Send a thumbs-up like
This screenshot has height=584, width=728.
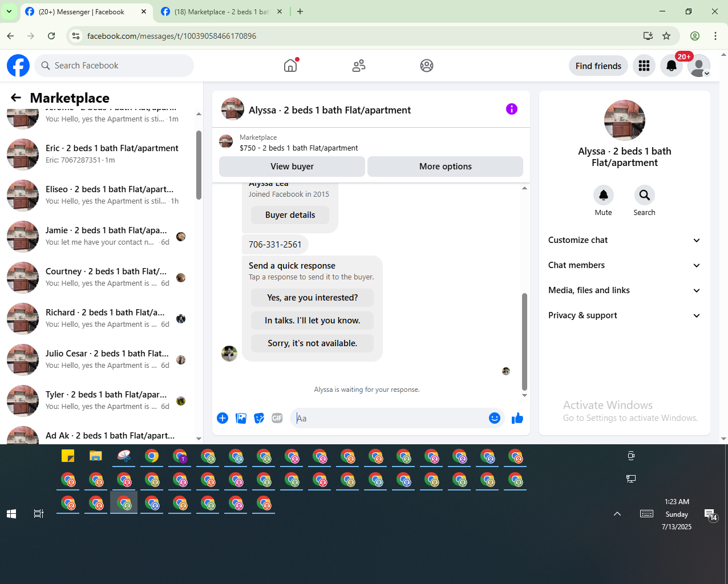pos(517,418)
